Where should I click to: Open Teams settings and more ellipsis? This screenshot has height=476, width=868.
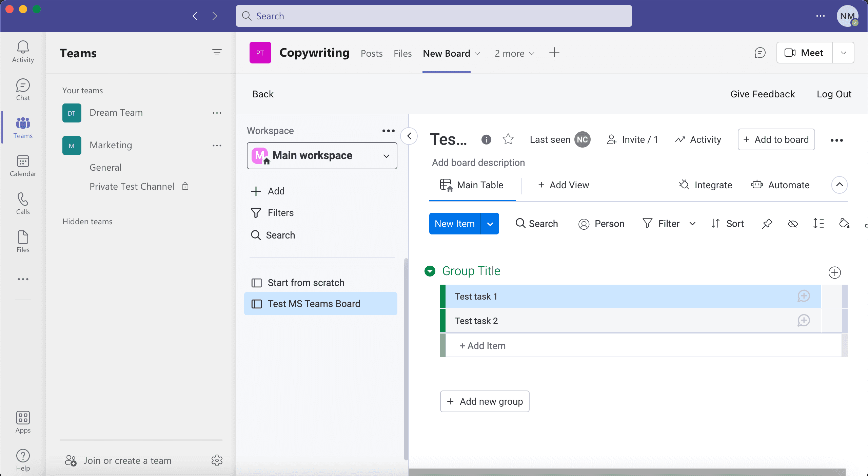coord(821,16)
